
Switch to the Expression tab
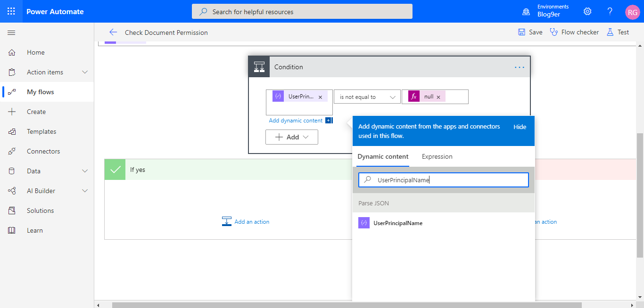pyautogui.click(x=437, y=157)
